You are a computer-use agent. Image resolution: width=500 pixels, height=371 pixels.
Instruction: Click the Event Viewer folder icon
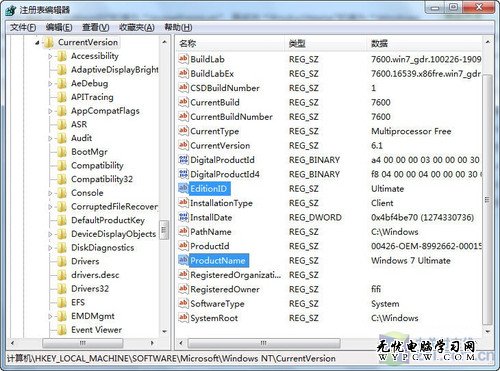point(62,330)
